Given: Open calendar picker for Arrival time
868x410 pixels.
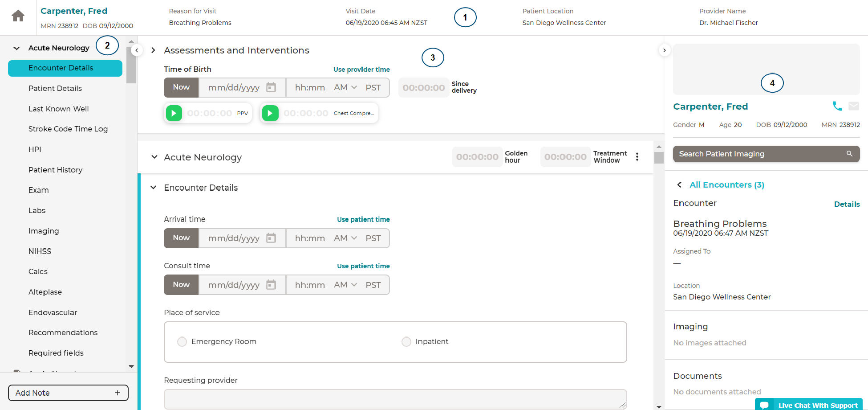Looking at the screenshot, I should (271, 238).
